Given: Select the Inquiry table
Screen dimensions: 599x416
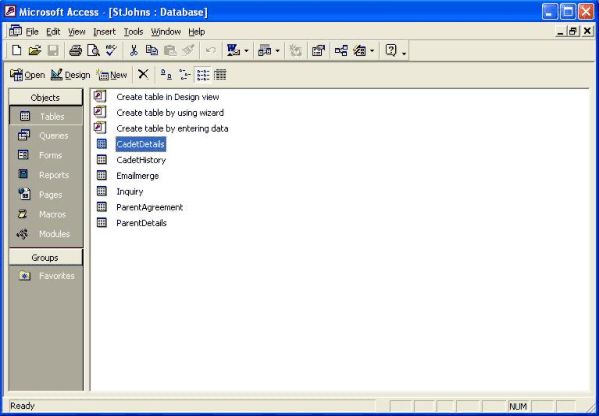Looking at the screenshot, I should (130, 192).
